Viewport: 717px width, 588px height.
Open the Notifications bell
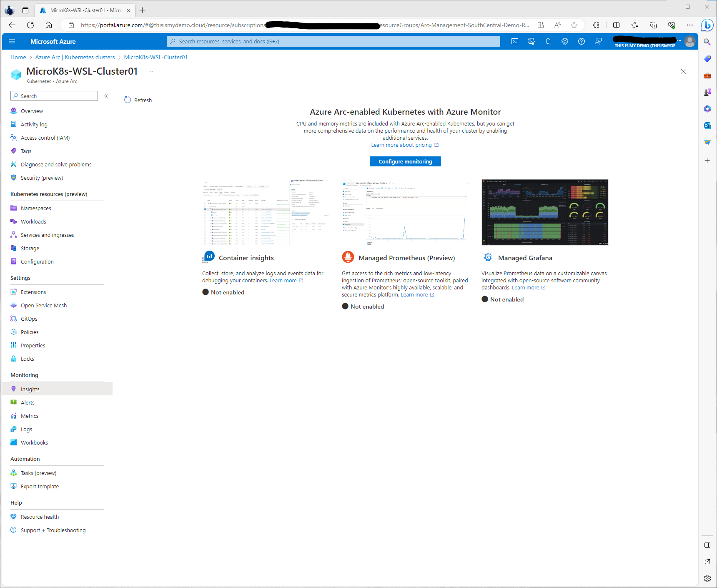coord(548,41)
